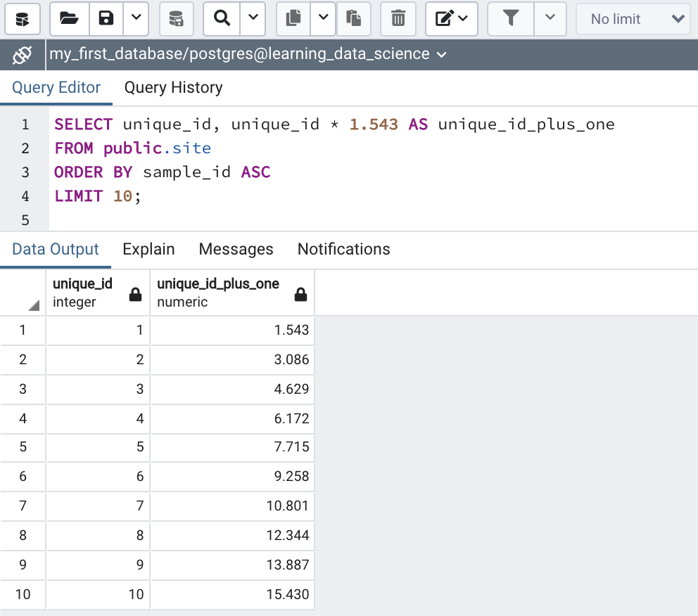Click the Paste rows icon
Viewport: 698px width, 616px height.
click(x=354, y=18)
